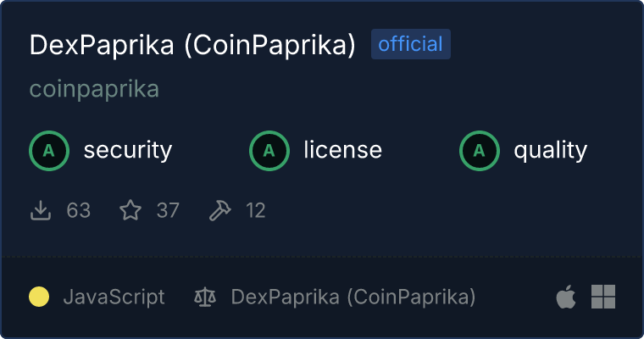Click the star rating icon
The height and width of the screenshot is (339, 644).
pyautogui.click(x=130, y=210)
